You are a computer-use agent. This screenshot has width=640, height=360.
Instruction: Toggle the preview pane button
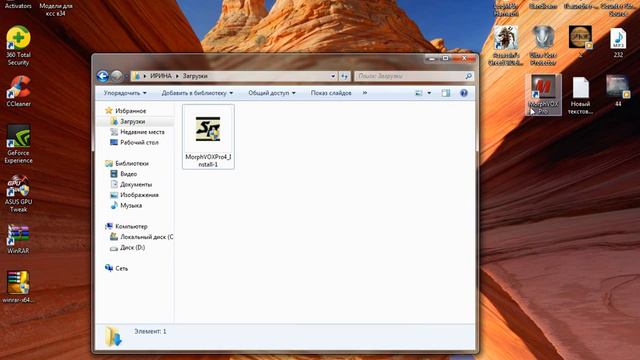point(446,93)
